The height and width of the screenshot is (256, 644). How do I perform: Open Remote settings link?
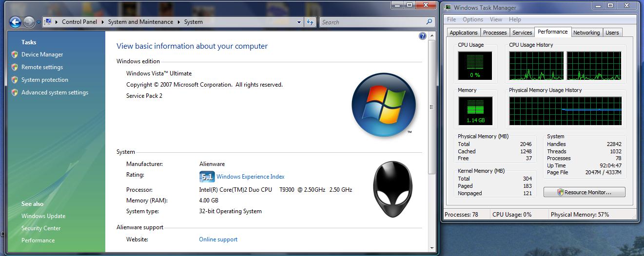(x=42, y=67)
